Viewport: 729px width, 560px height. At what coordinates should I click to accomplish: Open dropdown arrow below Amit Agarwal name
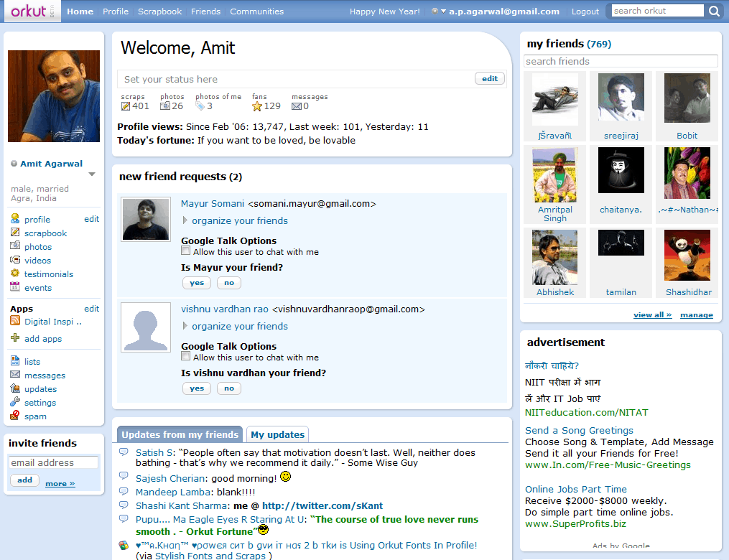92,174
